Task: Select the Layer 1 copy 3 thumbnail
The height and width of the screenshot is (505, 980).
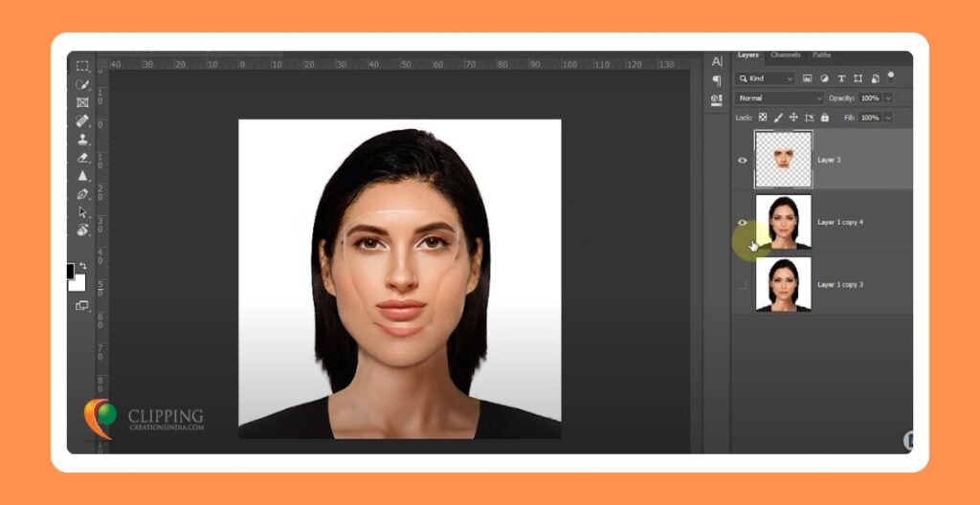Action: (783, 284)
